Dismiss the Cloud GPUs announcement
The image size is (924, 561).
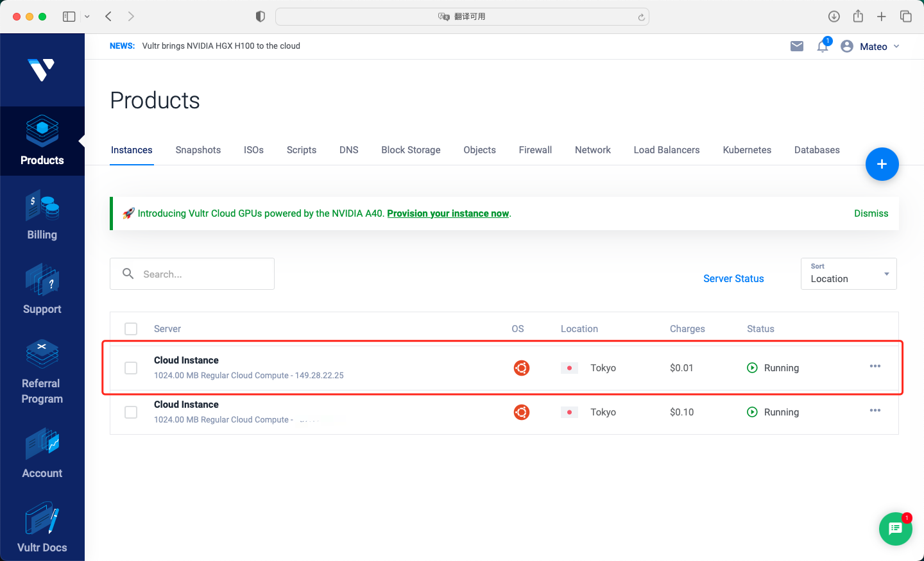point(871,214)
